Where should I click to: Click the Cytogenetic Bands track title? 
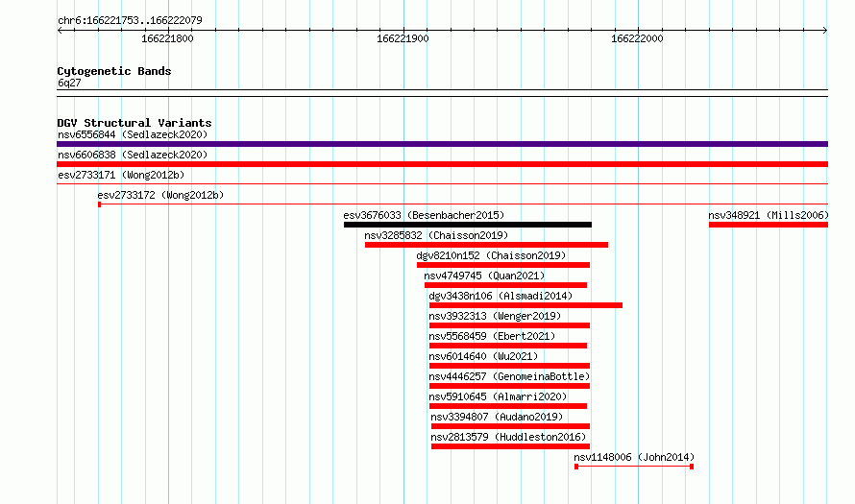(114, 71)
